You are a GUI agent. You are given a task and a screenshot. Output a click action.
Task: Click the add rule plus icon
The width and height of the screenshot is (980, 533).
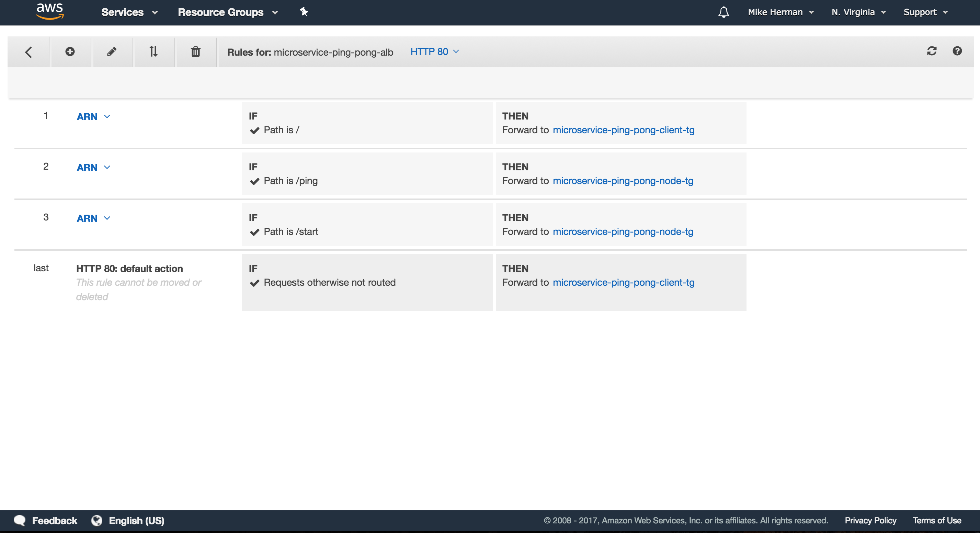pyautogui.click(x=70, y=52)
